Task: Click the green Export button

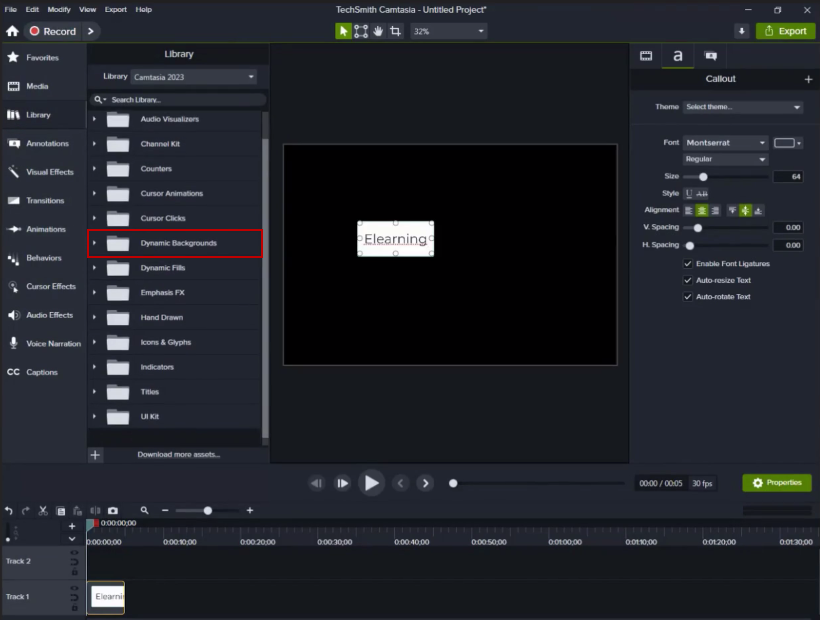Action: [x=785, y=31]
